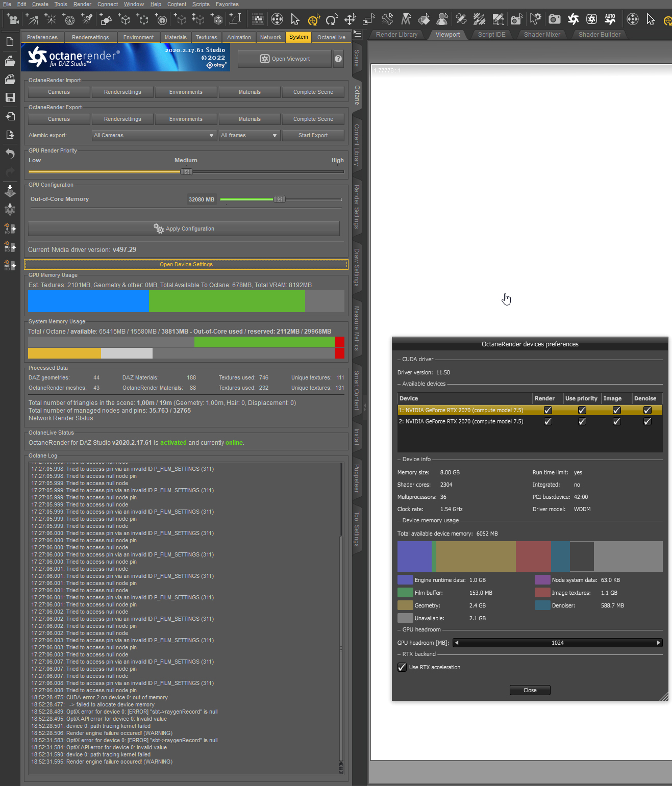Click the Octane render logo toolbar icon
Image resolution: width=672 pixels, height=786 pixels.
point(573,19)
